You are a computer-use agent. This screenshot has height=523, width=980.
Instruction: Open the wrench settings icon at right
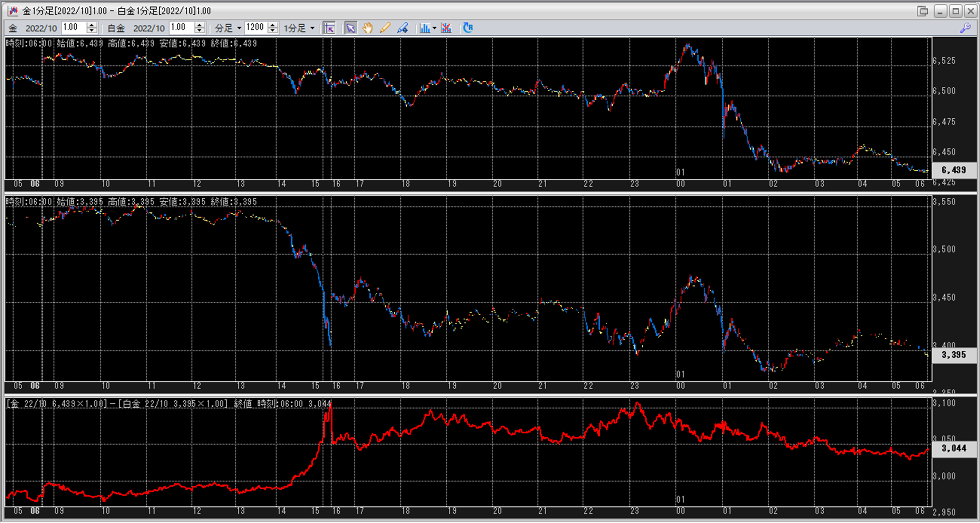(x=966, y=28)
